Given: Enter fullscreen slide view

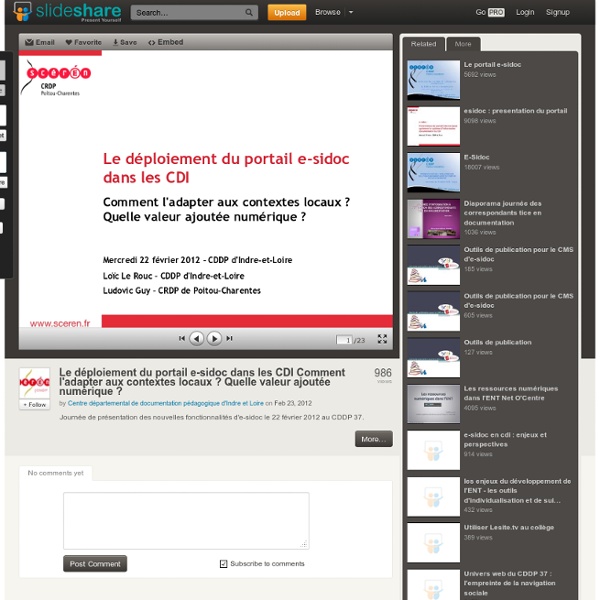Looking at the screenshot, I should [382, 339].
